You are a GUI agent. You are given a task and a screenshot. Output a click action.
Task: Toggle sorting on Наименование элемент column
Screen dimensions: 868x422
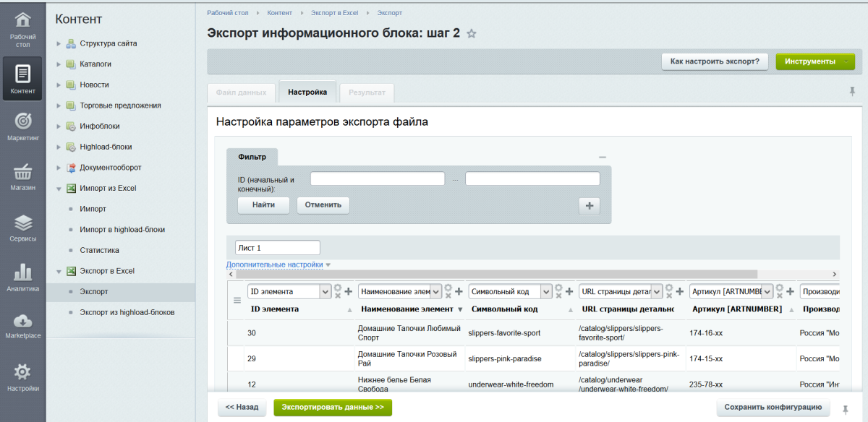(x=406, y=309)
